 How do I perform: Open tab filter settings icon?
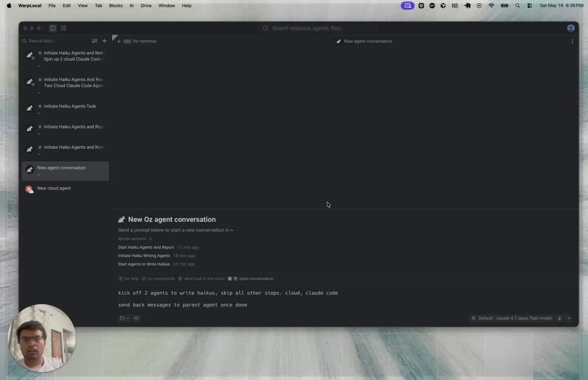click(x=95, y=41)
